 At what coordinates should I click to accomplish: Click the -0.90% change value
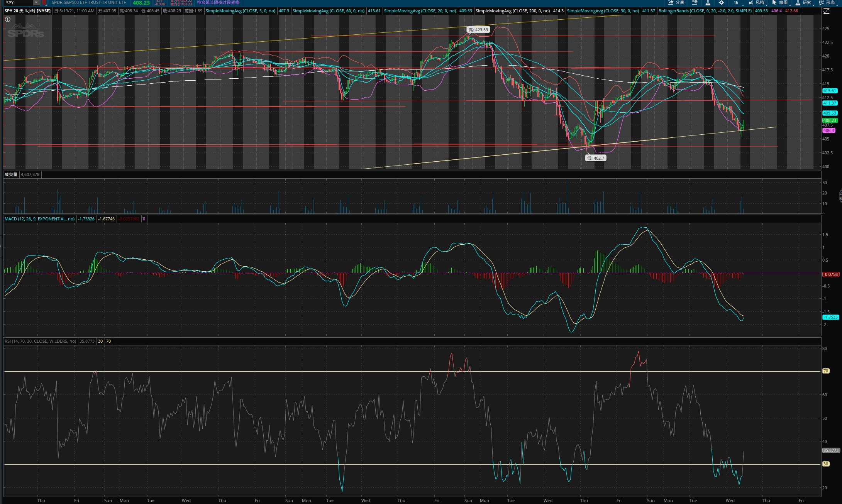pos(160,4)
